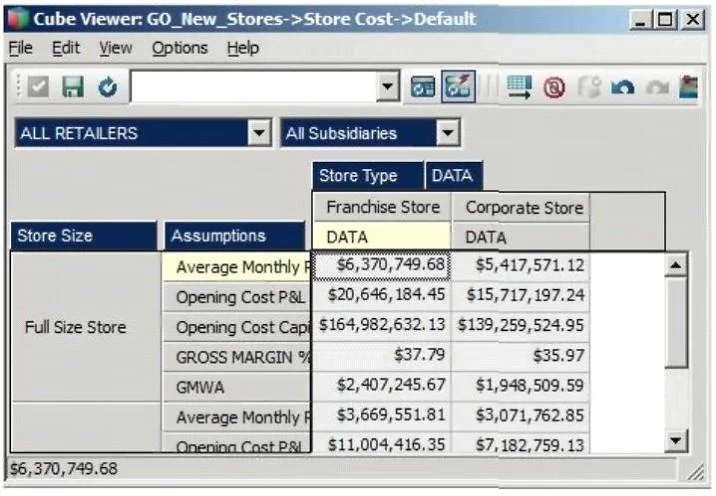716x496 pixels.
Task: Open the Options menu
Action: click(x=179, y=48)
